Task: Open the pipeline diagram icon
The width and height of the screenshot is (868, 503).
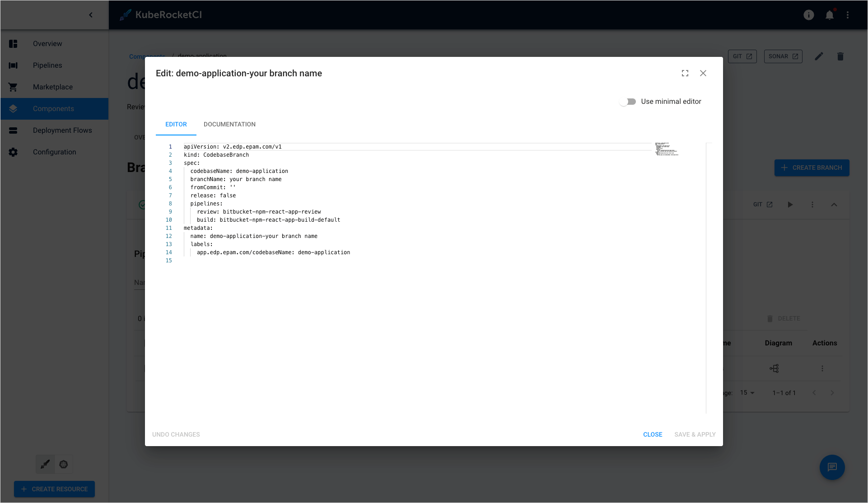Action: point(774,368)
